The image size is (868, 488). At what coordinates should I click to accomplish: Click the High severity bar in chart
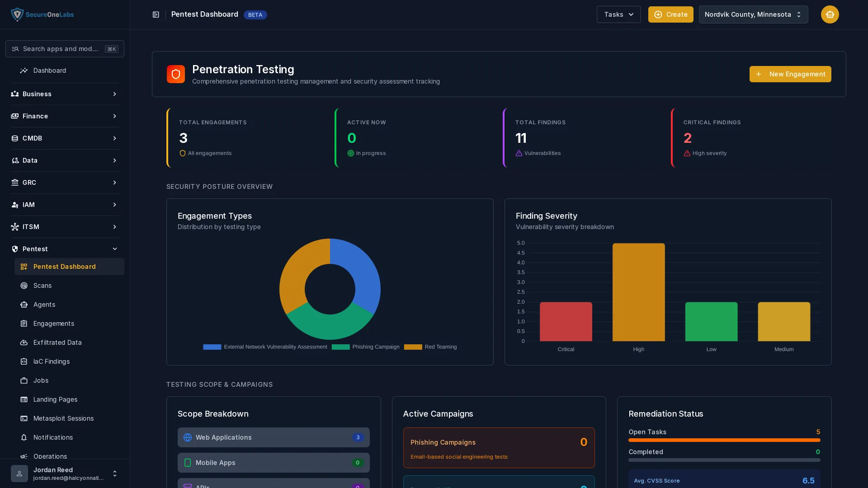[x=638, y=292]
